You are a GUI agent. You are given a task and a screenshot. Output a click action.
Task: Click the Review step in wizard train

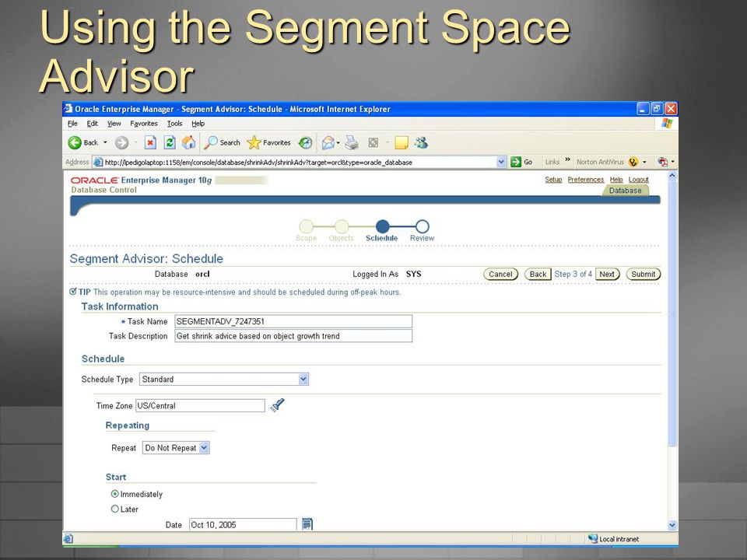click(x=422, y=231)
